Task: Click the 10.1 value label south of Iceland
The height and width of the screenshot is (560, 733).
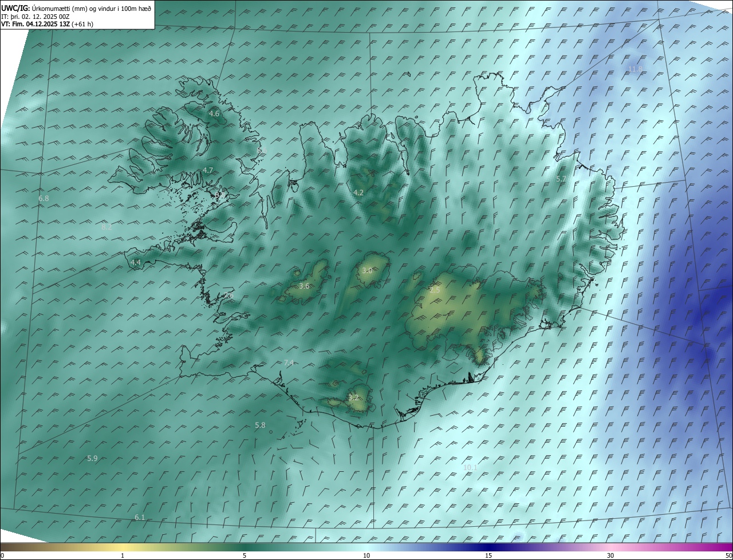Action: coord(470,467)
